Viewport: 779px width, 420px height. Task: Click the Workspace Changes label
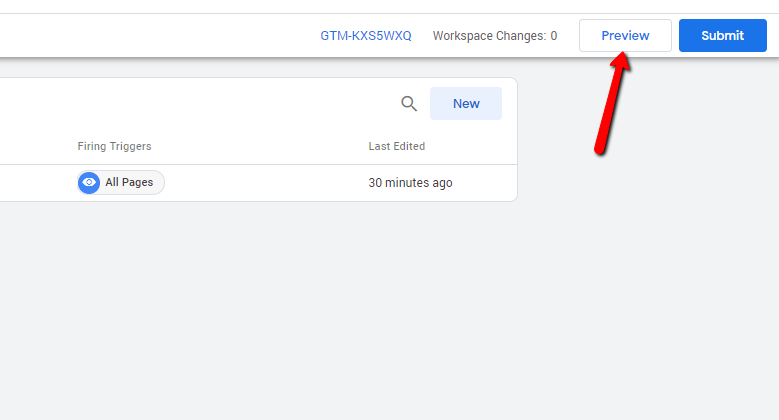pos(488,36)
